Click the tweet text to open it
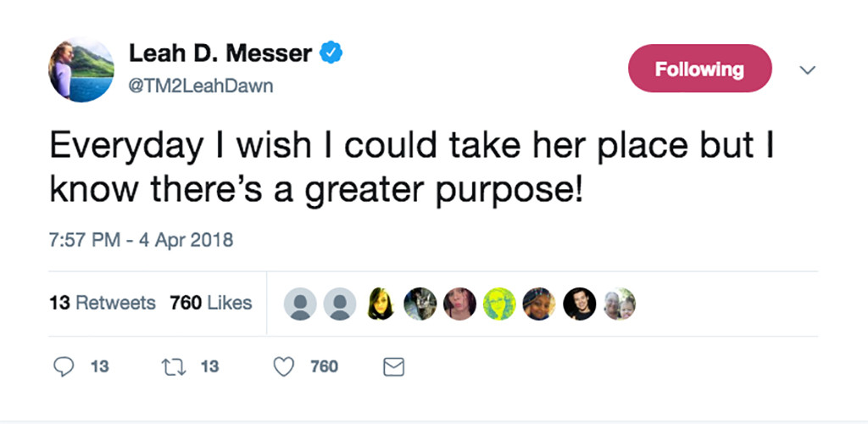This screenshot has width=868, height=424. 411,168
